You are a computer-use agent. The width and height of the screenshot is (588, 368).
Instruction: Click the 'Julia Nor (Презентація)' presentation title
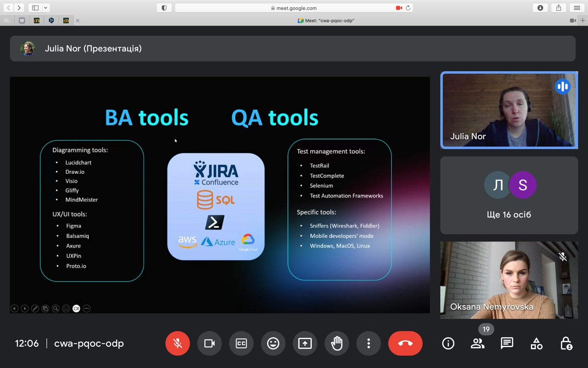pyautogui.click(x=93, y=49)
